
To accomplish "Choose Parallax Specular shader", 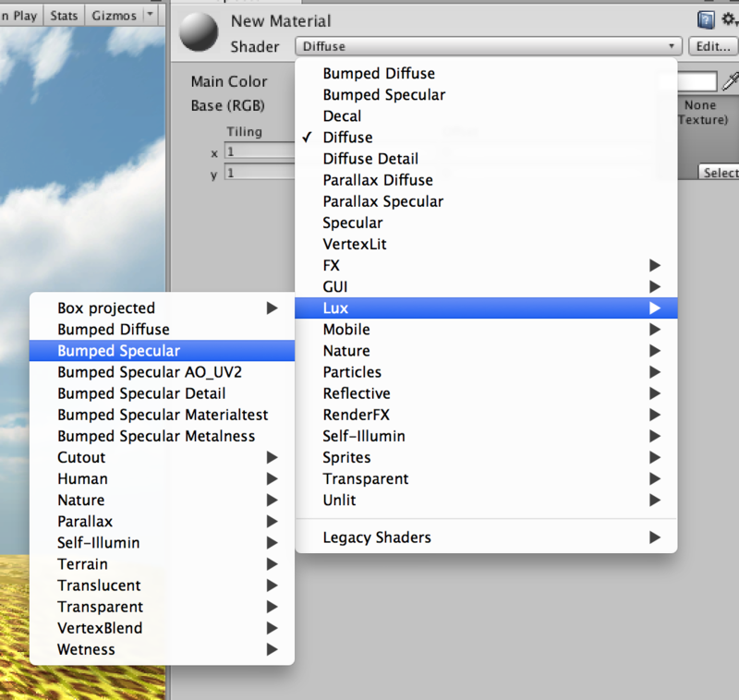I will click(486, 201).
